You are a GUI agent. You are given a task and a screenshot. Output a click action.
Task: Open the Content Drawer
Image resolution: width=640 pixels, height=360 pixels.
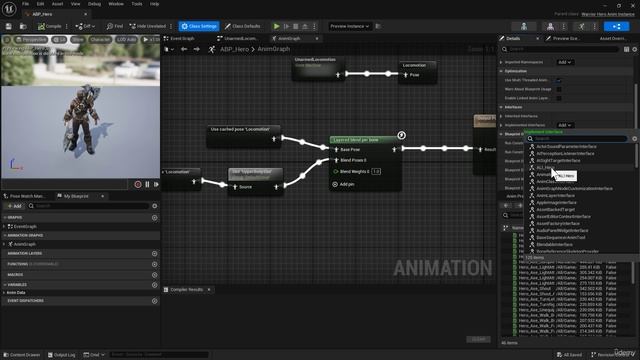coord(22,355)
